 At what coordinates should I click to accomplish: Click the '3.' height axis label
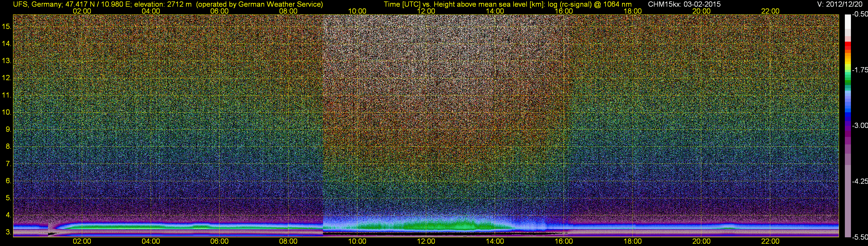coord(8,232)
